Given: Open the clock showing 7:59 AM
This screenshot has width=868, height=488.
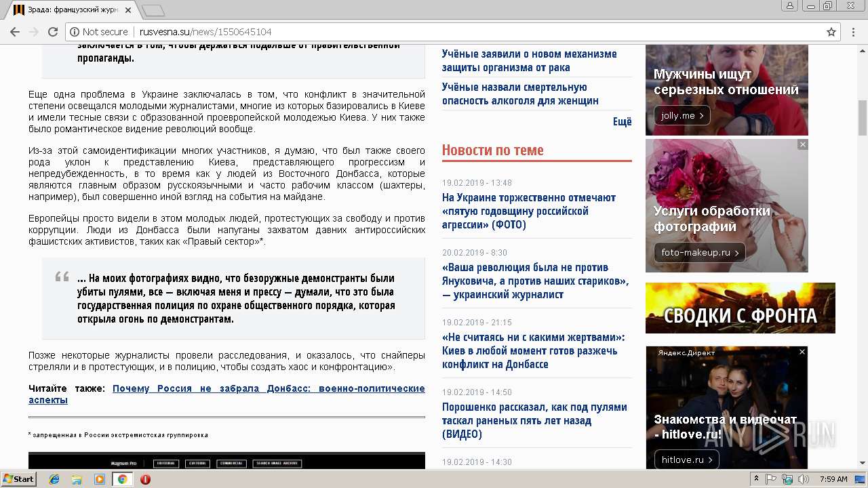Looking at the screenshot, I should (833, 479).
